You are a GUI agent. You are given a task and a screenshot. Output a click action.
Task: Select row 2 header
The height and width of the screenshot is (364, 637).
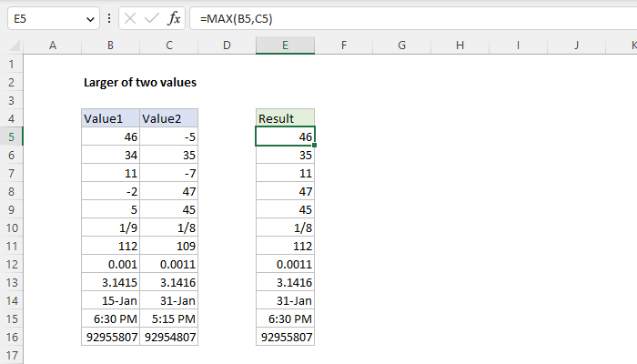click(x=11, y=83)
